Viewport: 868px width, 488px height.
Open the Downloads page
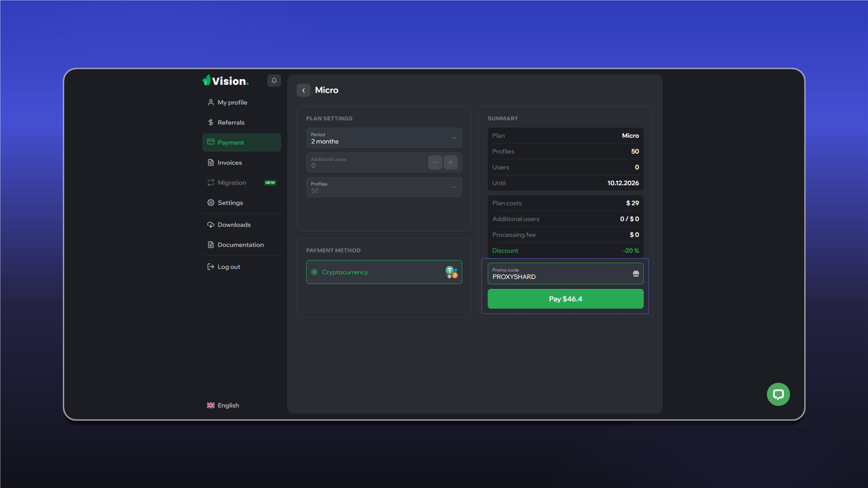pyautogui.click(x=241, y=225)
